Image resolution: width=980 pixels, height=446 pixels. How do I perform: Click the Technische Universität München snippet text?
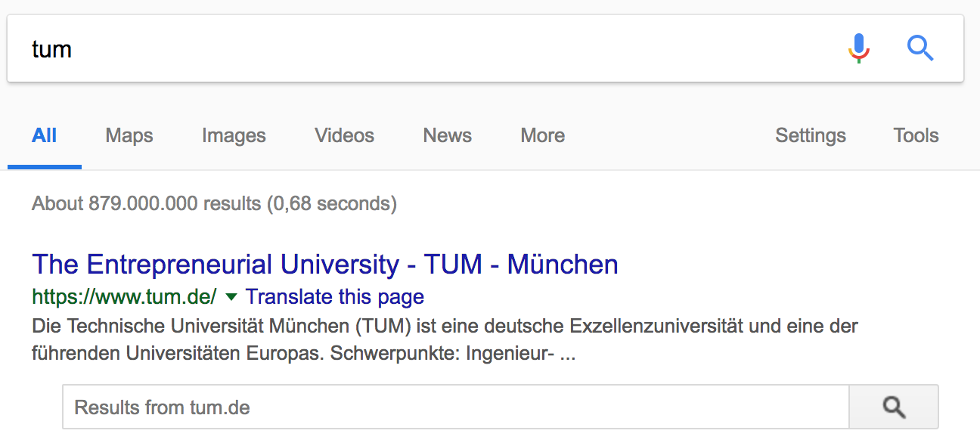(x=445, y=340)
